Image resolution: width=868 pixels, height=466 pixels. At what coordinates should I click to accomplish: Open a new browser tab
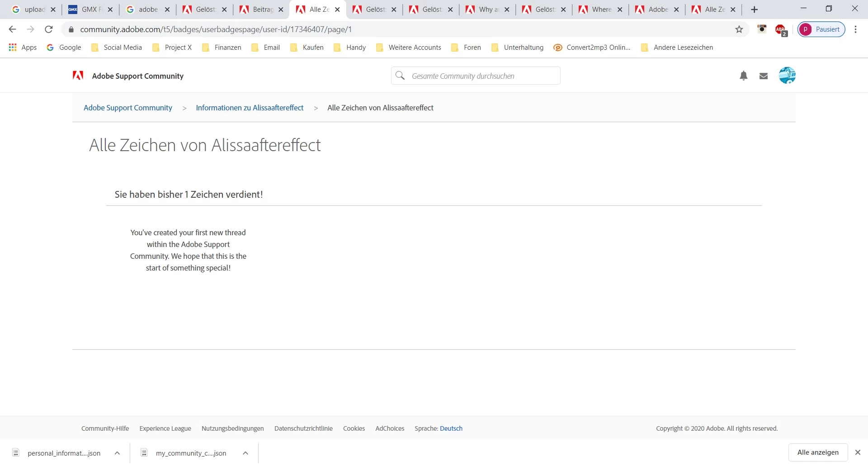pos(754,10)
